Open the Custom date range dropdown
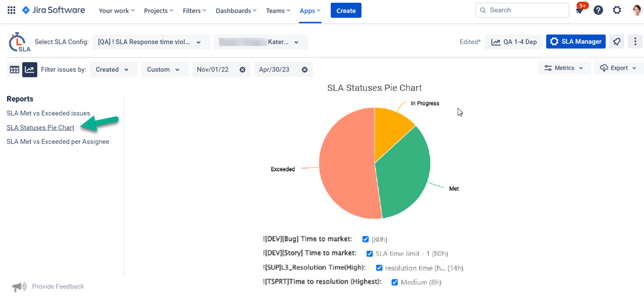Screen dimensions: 644x302 coord(164,70)
